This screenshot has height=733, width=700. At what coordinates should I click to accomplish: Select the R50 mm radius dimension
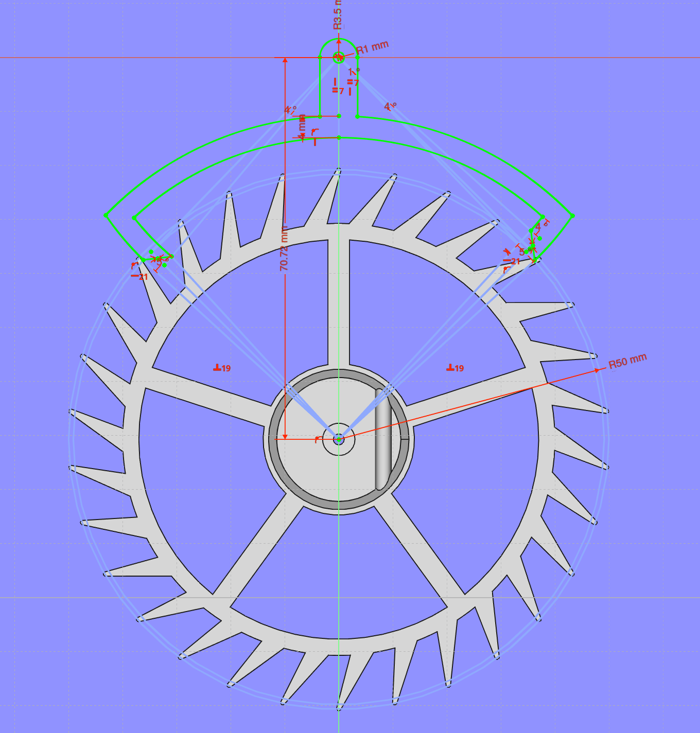[627, 361]
